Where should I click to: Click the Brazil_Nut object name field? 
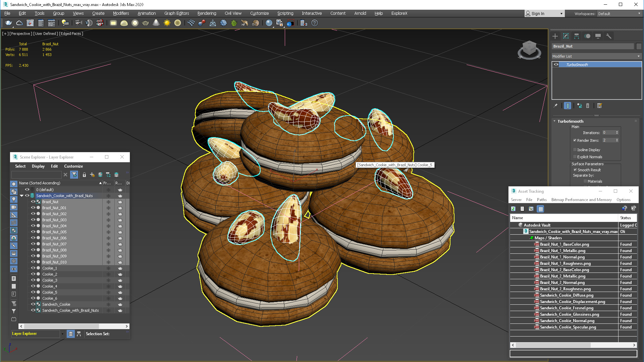point(593,46)
